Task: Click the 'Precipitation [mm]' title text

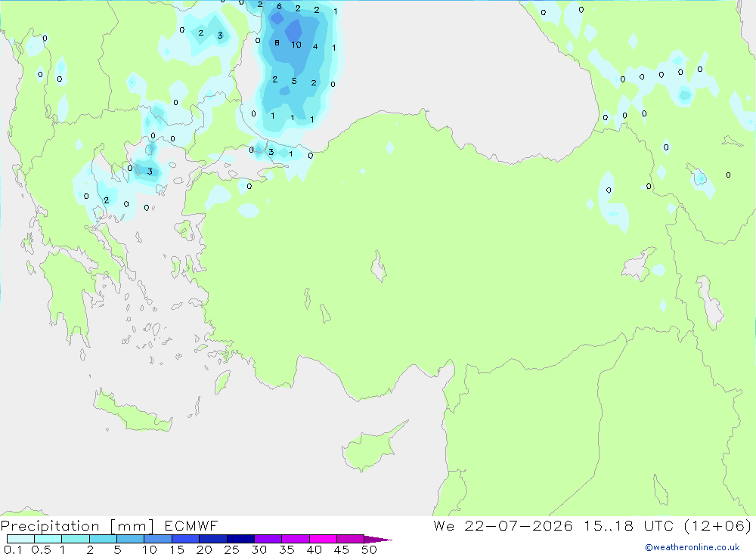Action: point(77,526)
